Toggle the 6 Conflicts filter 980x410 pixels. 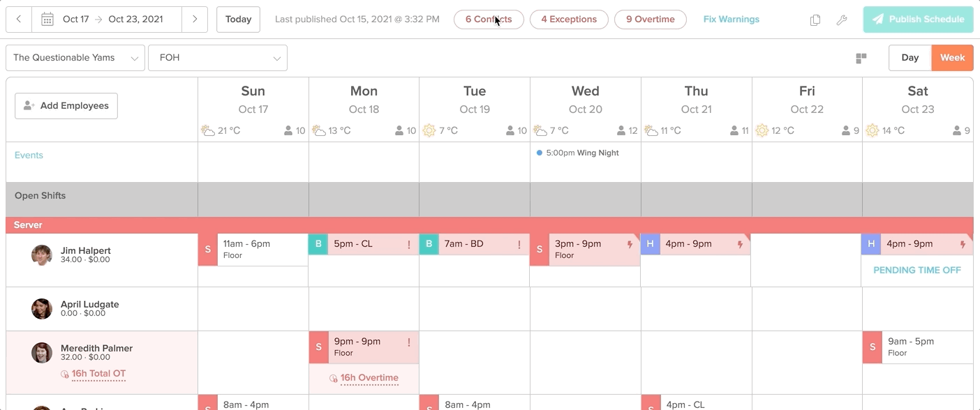489,20
